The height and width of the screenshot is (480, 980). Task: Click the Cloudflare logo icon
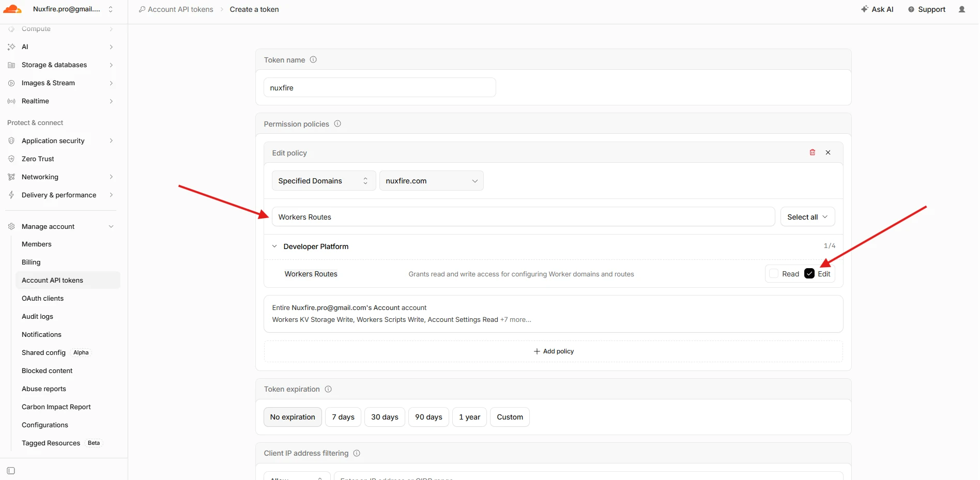point(12,9)
